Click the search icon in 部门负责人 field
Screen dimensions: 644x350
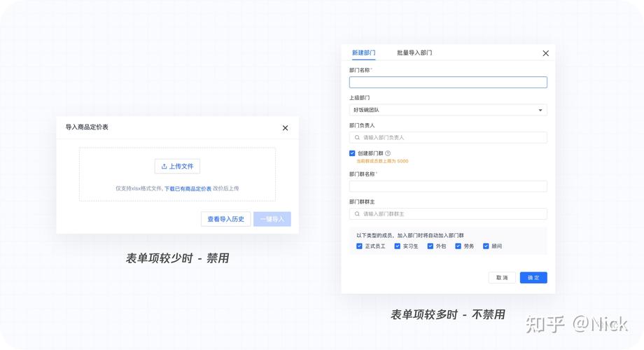(x=357, y=138)
